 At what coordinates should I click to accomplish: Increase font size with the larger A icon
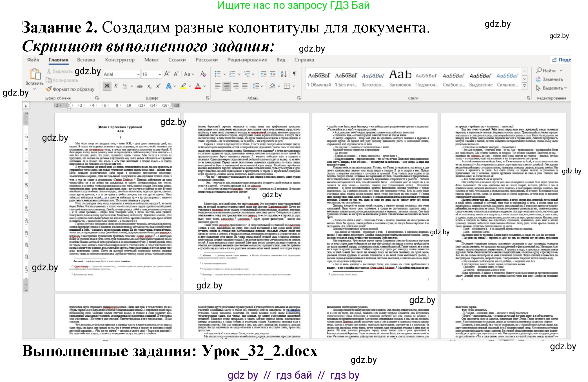pyautogui.click(x=167, y=74)
